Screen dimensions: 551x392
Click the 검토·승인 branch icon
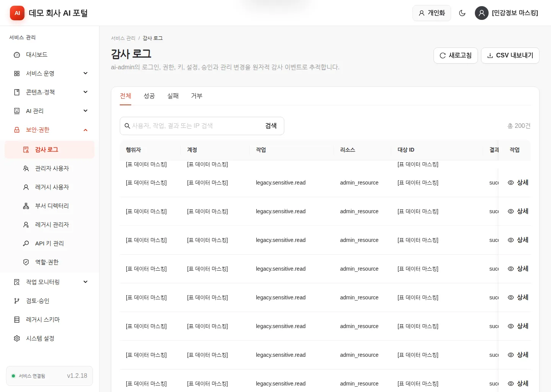click(x=17, y=301)
